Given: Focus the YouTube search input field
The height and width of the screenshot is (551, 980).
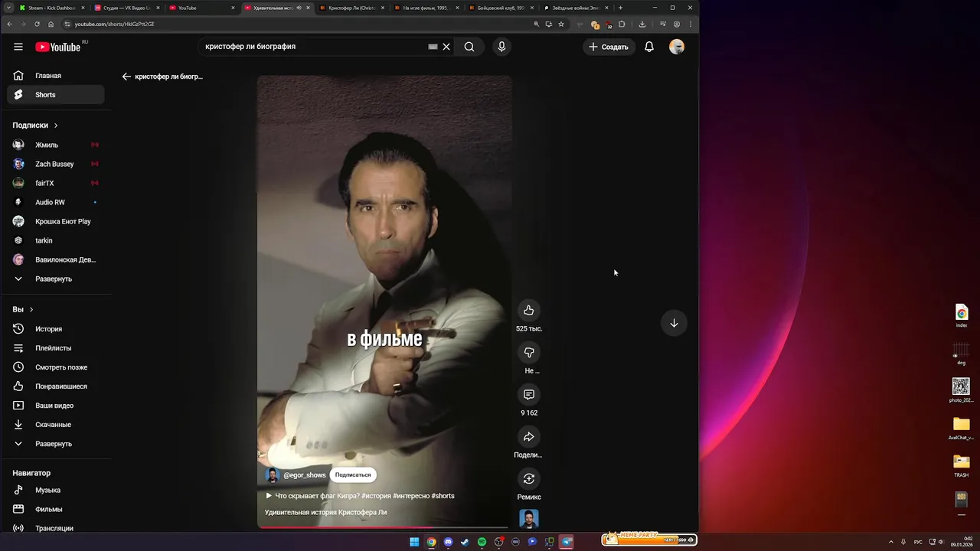Looking at the screenshot, I should 314,47.
